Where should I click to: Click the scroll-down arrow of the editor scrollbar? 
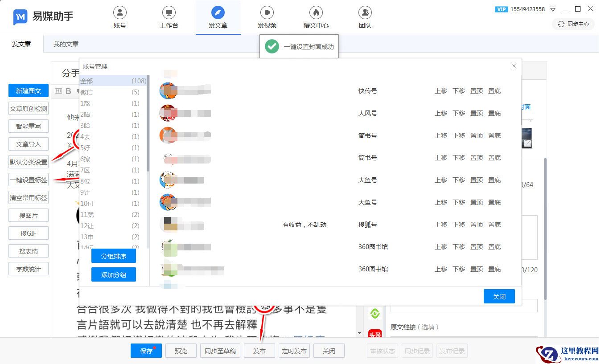click(x=359, y=333)
